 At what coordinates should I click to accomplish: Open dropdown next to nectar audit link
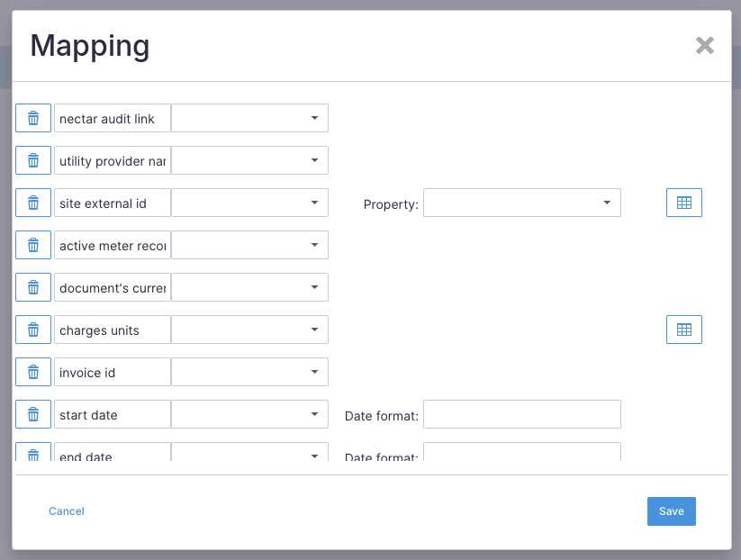click(249, 118)
